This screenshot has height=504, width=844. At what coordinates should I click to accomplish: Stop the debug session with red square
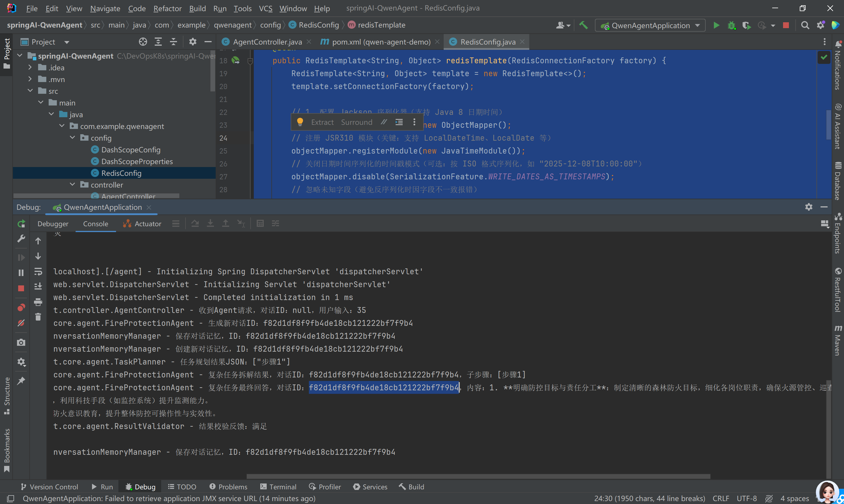click(x=21, y=288)
